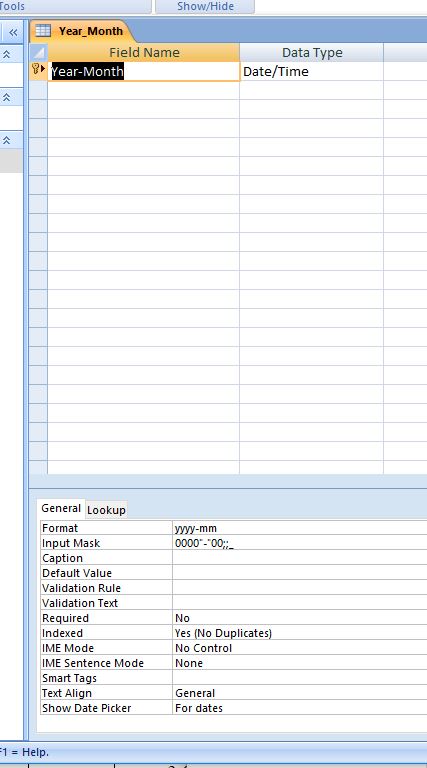Collapse the navigation pane with double chevron
The width and height of the screenshot is (427, 768).
(13, 32)
